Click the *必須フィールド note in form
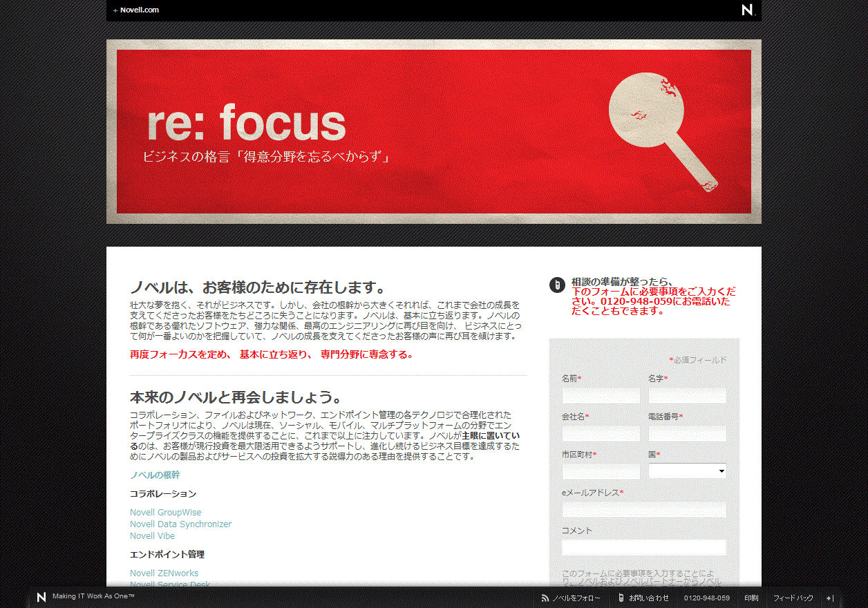Screen dimensions: 868x608 (698, 360)
